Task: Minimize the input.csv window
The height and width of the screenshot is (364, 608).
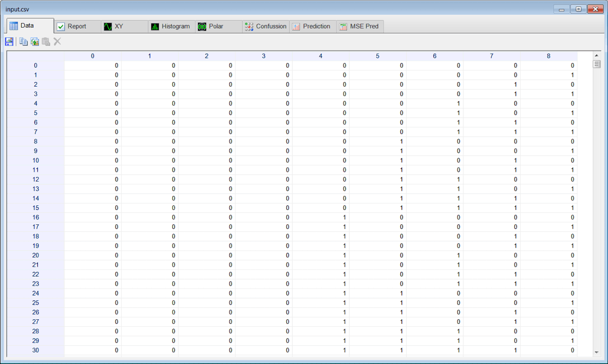Action: (561, 9)
